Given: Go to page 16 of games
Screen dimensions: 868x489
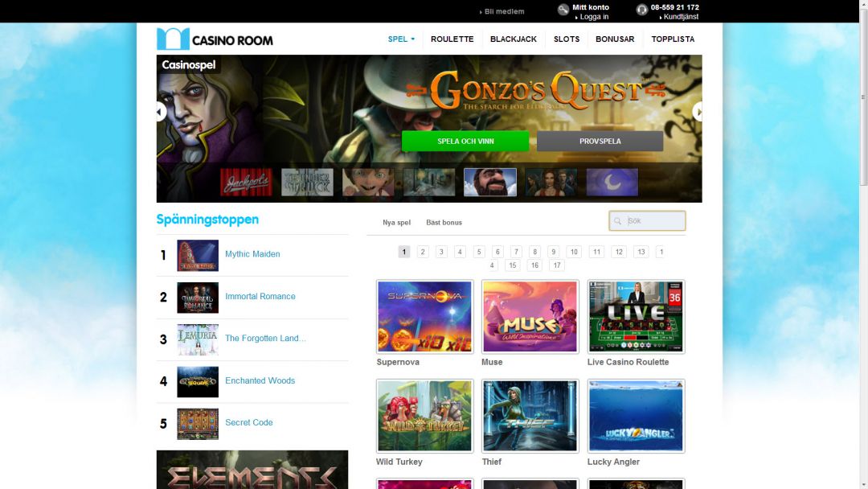Looking at the screenshot, I should (534, 265).
